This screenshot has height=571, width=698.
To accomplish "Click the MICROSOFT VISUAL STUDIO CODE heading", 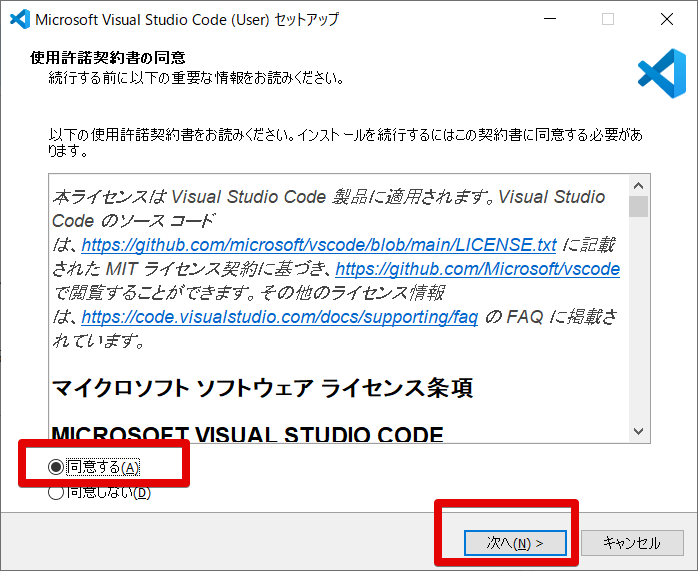I will pos(248,433).
